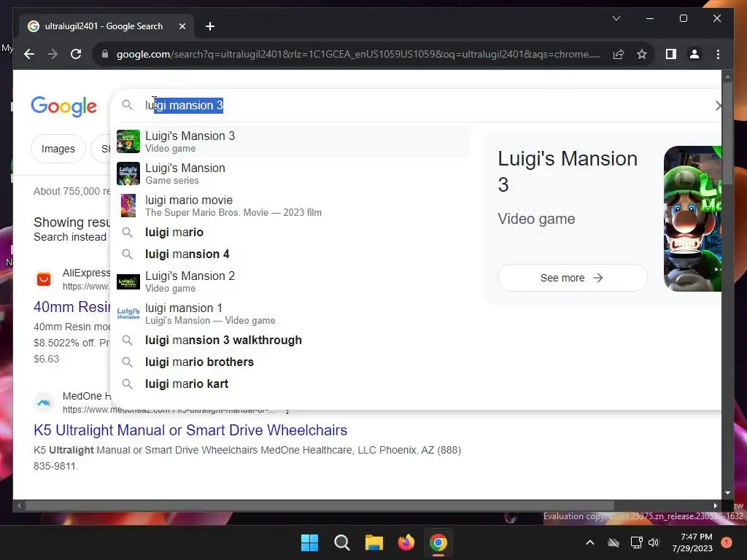Click the browser forward arrow
This screenshot has height=560, width=747.
53,54
